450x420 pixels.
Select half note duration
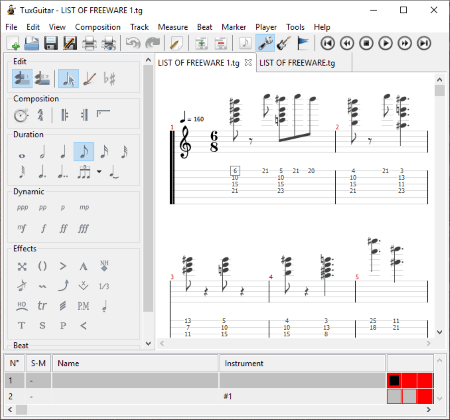[x=42, y=152]
